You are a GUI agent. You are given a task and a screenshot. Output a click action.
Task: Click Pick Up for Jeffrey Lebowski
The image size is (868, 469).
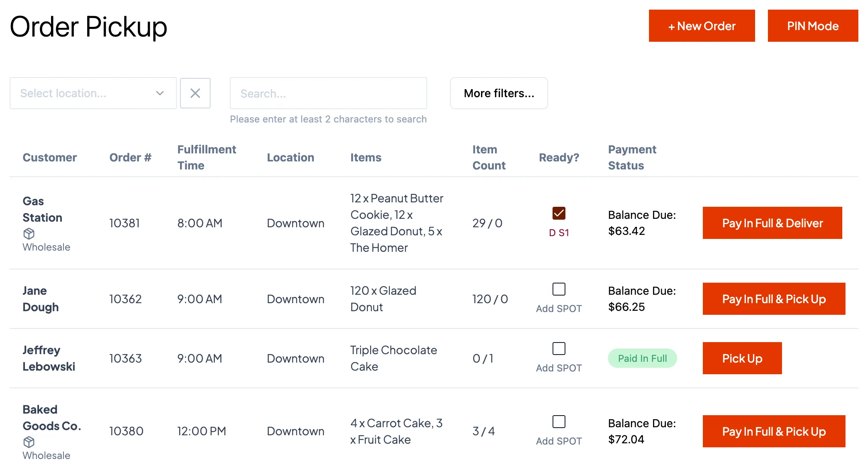click(x=742, y=358)
